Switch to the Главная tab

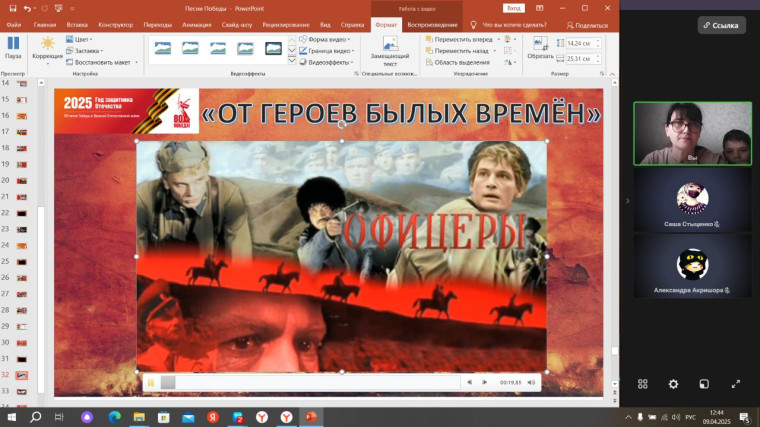click(45, 25)
